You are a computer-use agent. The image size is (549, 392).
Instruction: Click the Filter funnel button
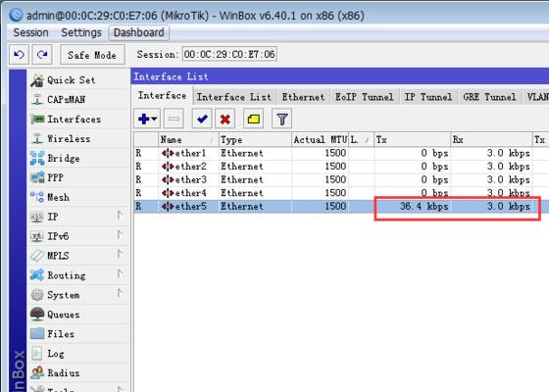[x=282, y=119]
